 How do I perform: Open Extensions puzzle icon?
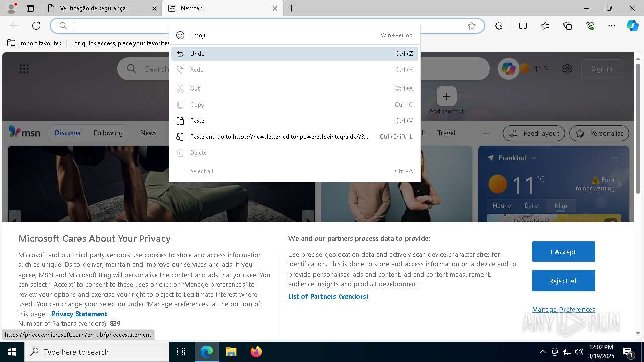point(499,26)
